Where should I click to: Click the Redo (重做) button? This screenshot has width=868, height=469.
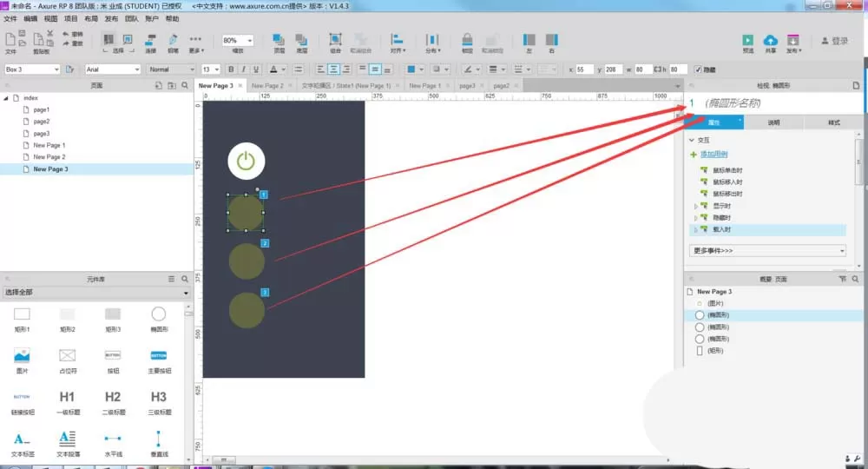click(73, 43)
